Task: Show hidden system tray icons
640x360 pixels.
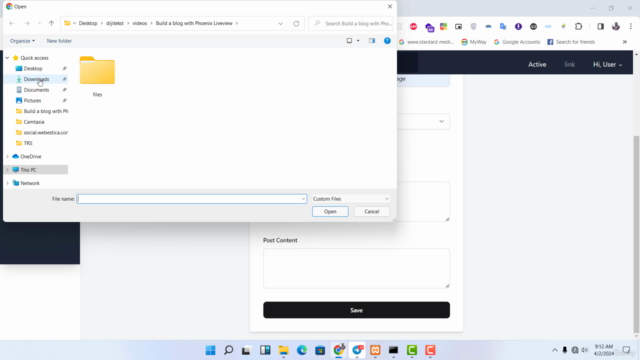Action: point(555,350)
